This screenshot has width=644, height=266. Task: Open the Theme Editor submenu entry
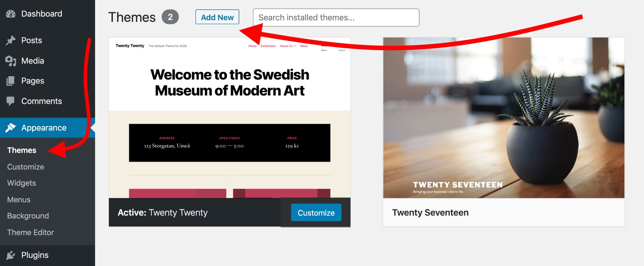pyautogui.click(x=31, y=233)
